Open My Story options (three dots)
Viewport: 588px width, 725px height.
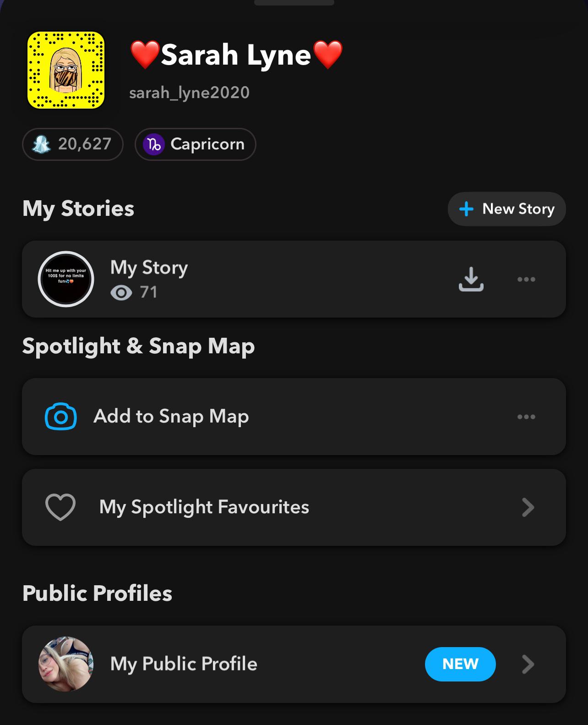(x=526, y=279)
